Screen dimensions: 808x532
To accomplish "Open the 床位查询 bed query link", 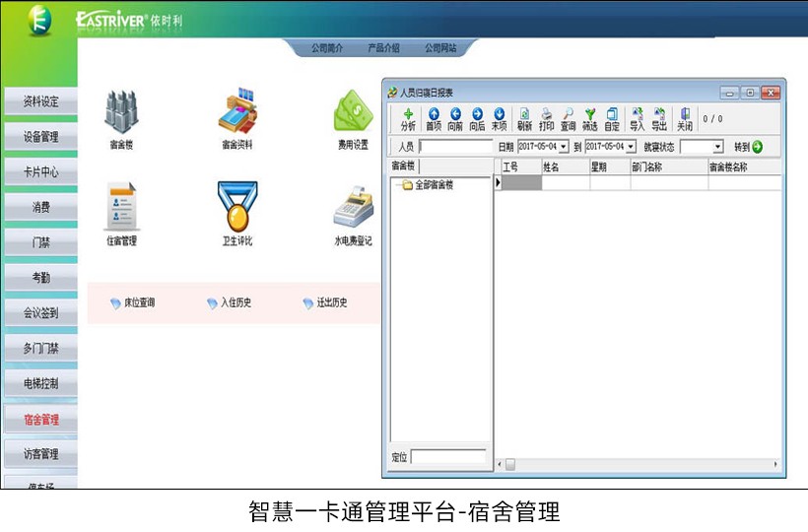I will [132, 303].
